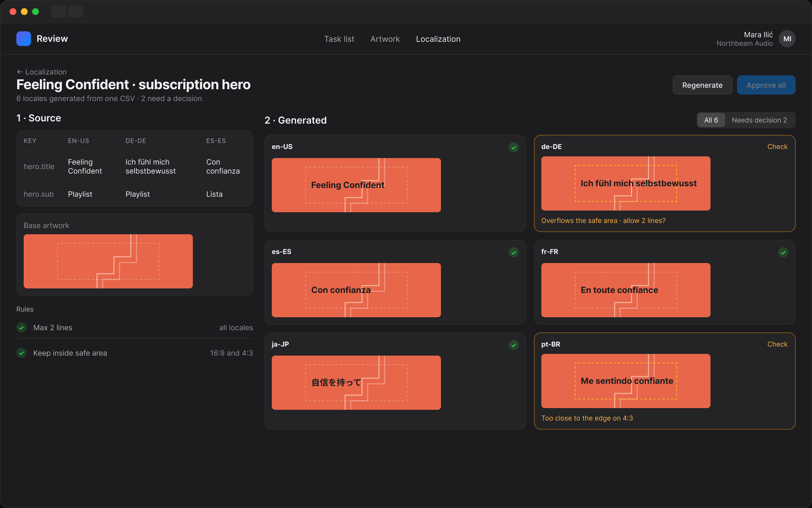Filter generated locales by All 6
This screenshot has width=812, height=508.
[x=711, y=120]
